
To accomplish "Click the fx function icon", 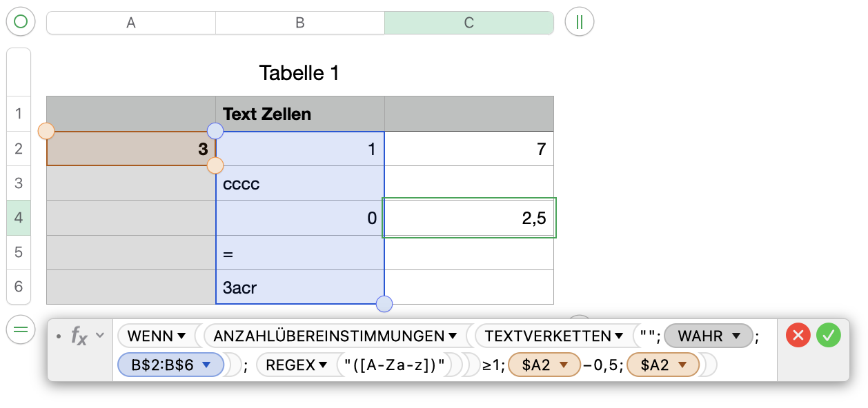I will [80, 336].
